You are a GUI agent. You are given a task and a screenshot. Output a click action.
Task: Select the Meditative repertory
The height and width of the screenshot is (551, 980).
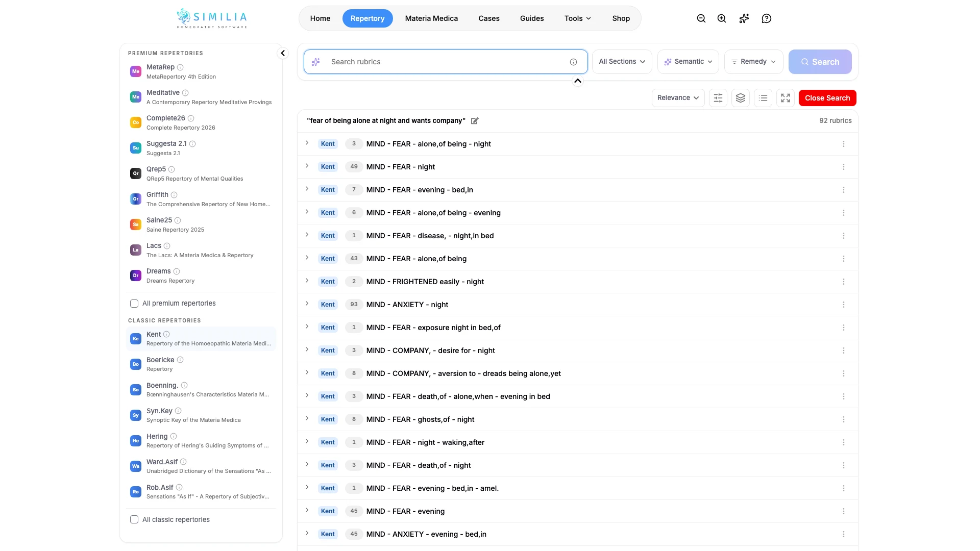201,97
